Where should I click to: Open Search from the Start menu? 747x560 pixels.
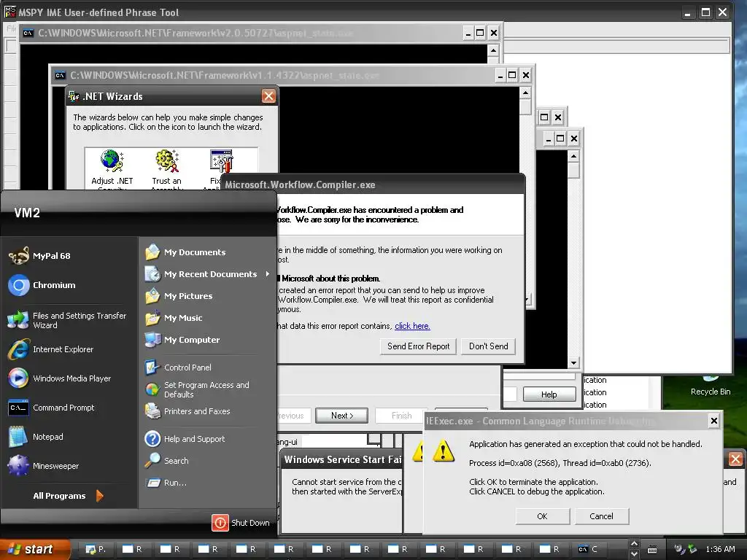(x=167, y=461)
